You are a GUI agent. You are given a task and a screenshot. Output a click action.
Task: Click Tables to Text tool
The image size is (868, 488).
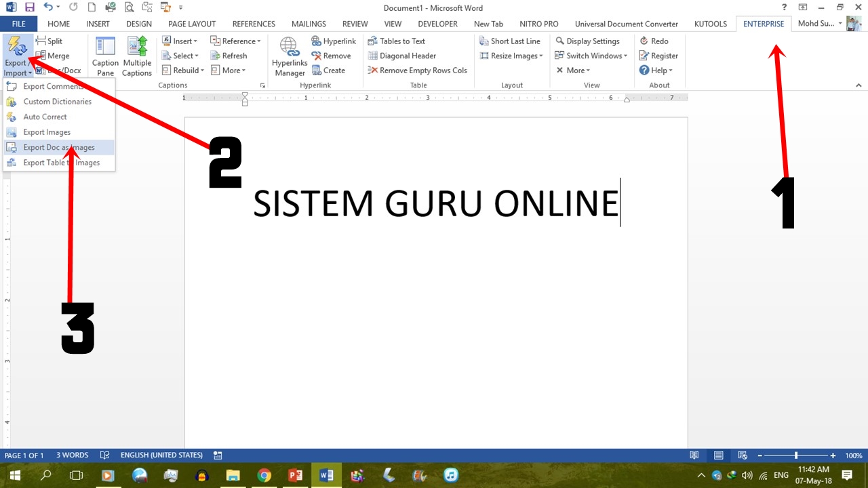click(x=397, y=41)
